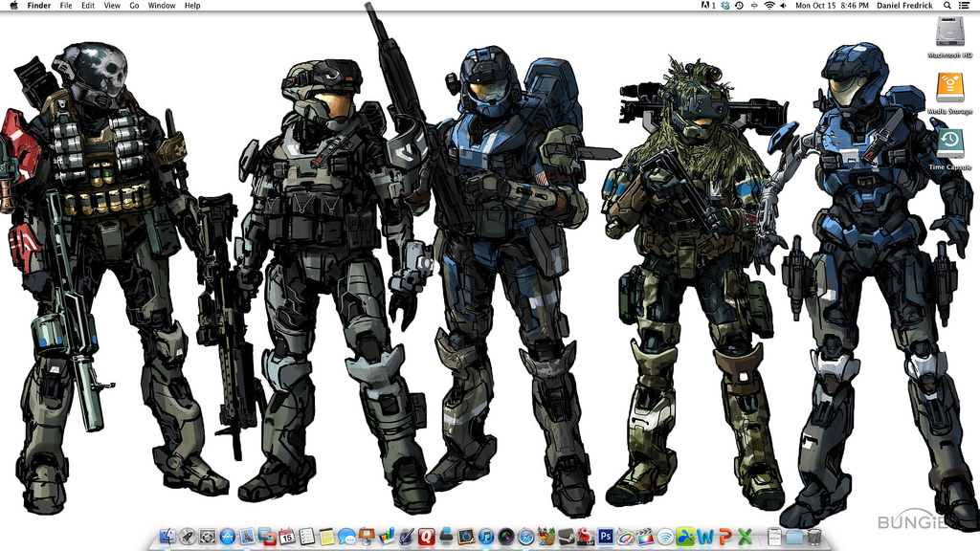
Task: Open the Apple menu
Action: (13, 6)
